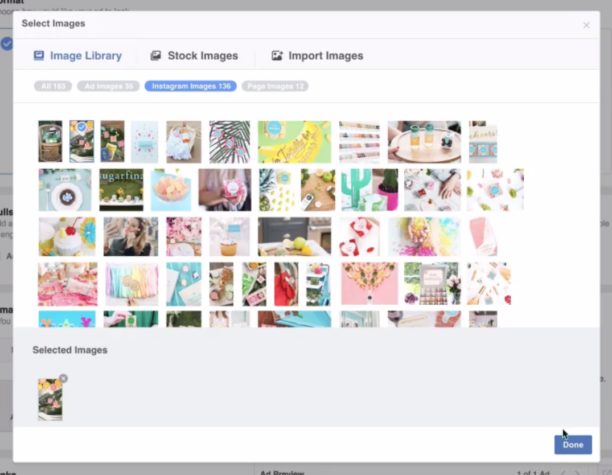Close the Select Images dialog
612x475 pixels.
pyautogui.click(x=586, y=25)
